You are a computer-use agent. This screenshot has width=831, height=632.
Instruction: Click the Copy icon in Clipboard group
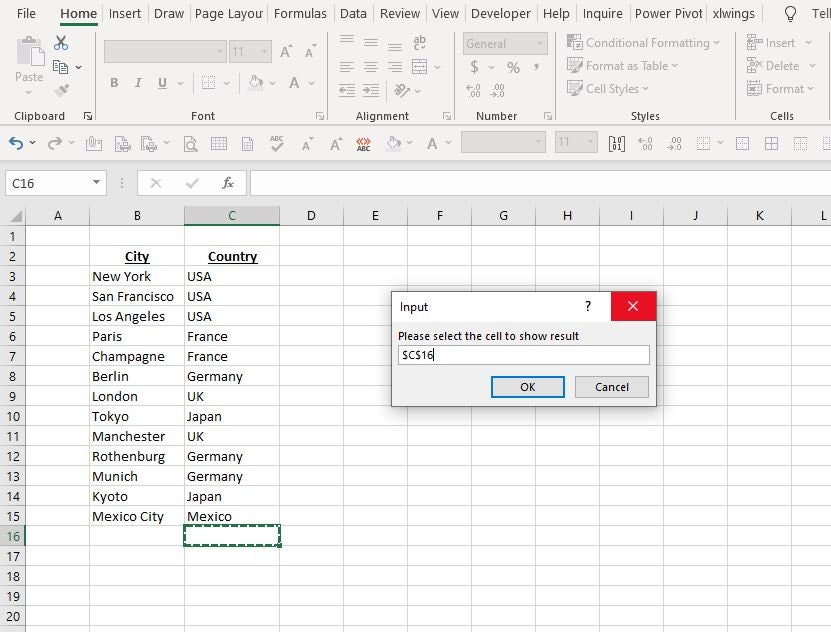[60, 67]
